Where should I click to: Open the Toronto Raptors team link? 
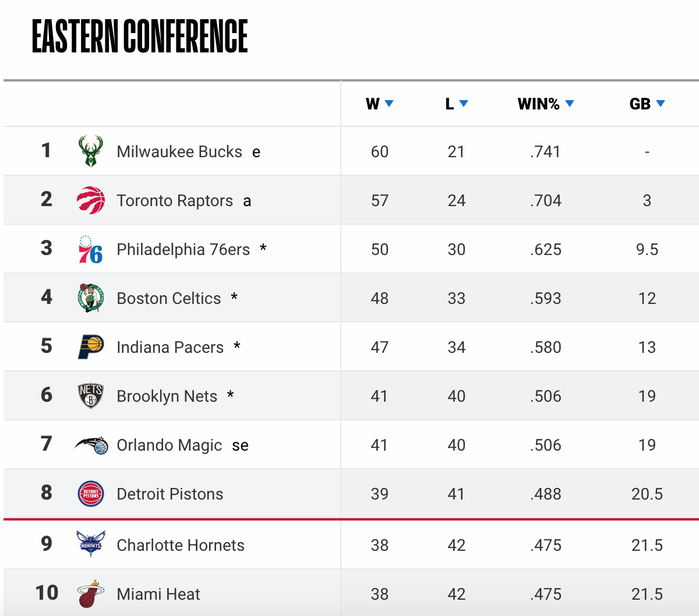[x=175, y=201]
